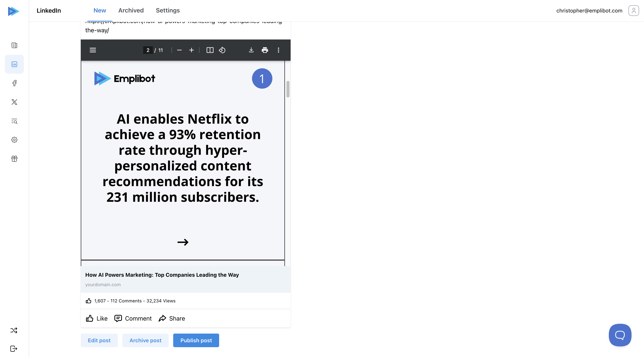Toggle fit-to-page in the PDF viewer
The width and height of the screenshot is (644, 357).
point(210,50)
